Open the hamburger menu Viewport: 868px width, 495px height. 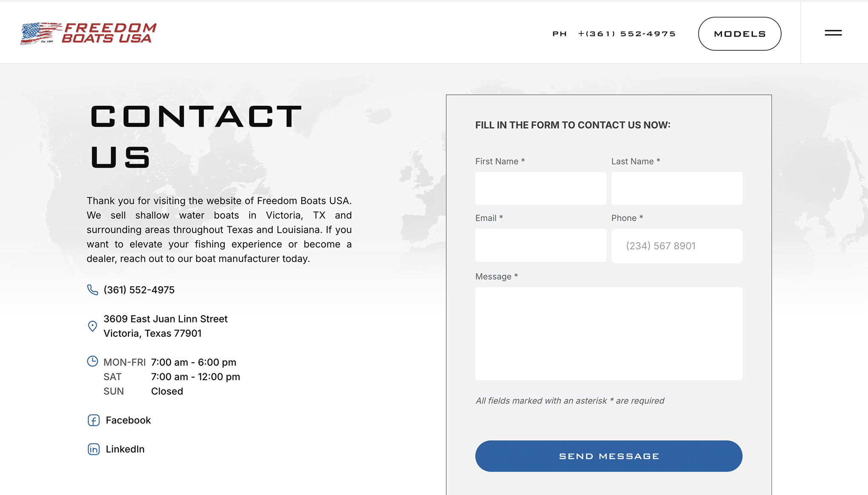point(833,33)
